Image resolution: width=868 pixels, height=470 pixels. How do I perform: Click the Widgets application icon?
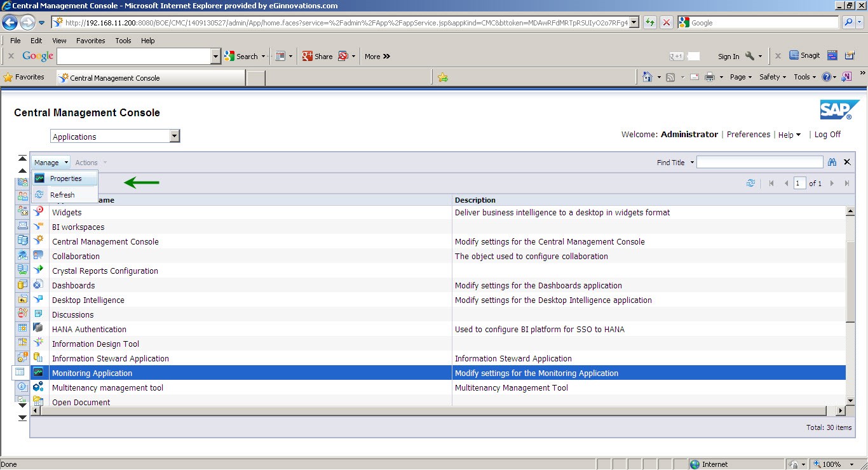[39, 211]
